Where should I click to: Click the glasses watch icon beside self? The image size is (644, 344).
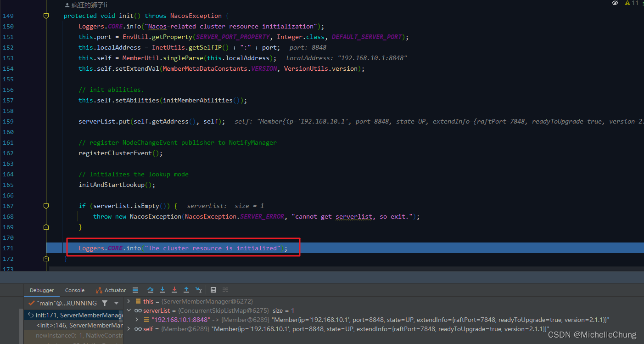[x=138, y=329]
